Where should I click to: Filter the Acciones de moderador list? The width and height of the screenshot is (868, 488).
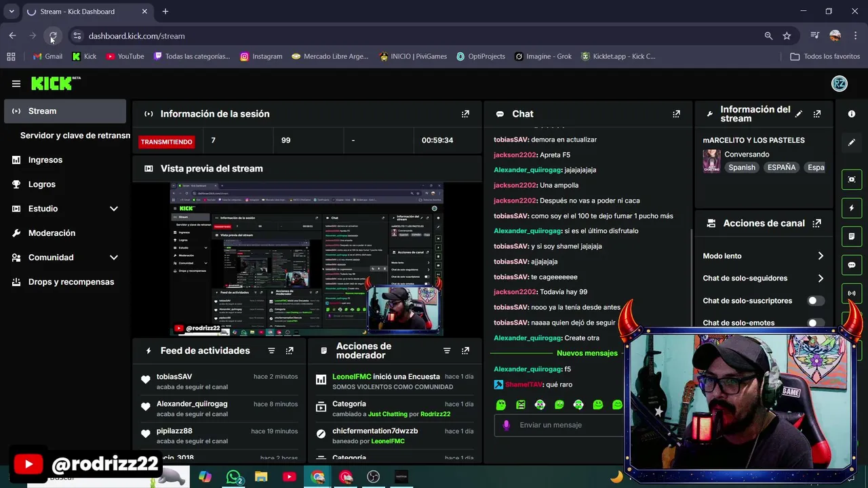click(x=447, y=350)
